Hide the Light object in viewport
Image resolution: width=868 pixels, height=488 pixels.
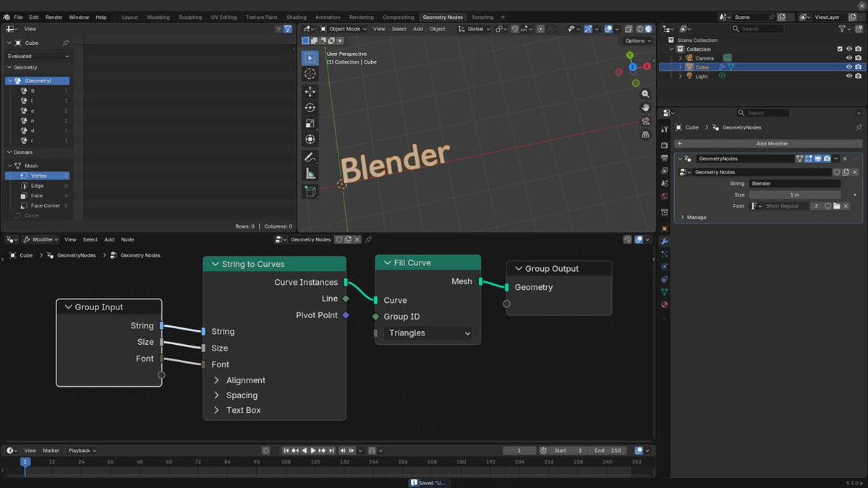pos(849,76)
